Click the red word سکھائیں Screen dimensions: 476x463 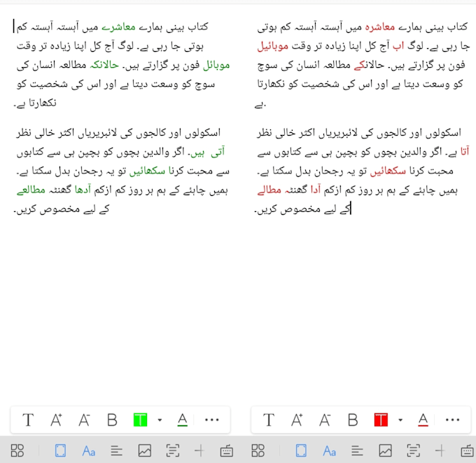click(x=388, y=171)
